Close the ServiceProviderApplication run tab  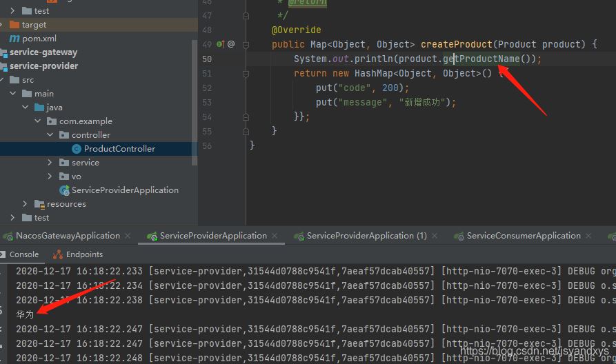click(275, 236)
